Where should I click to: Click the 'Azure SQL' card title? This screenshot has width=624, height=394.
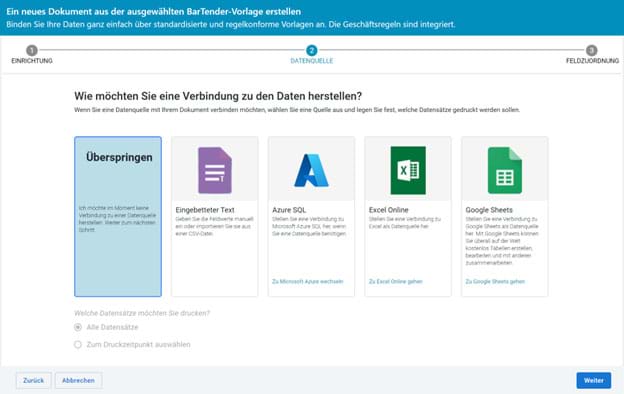(x=289, y=210)
